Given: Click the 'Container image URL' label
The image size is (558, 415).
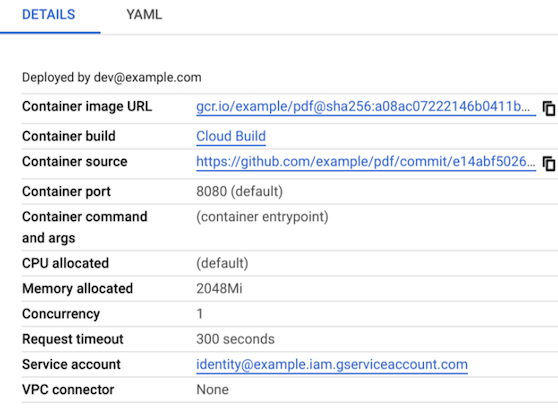Looking at the screenshot, I should 87,106.
